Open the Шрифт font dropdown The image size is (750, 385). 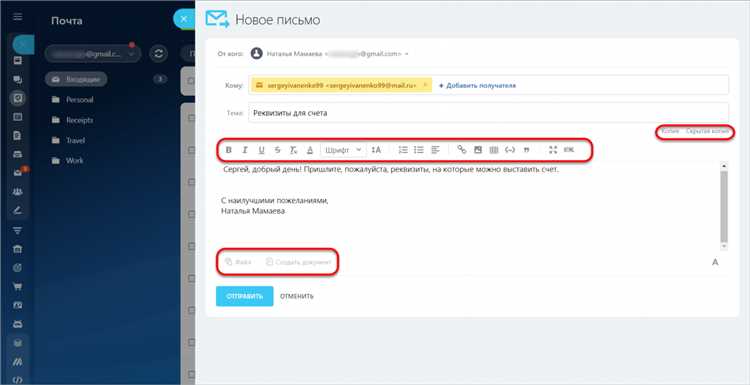[x=343, y=150]
